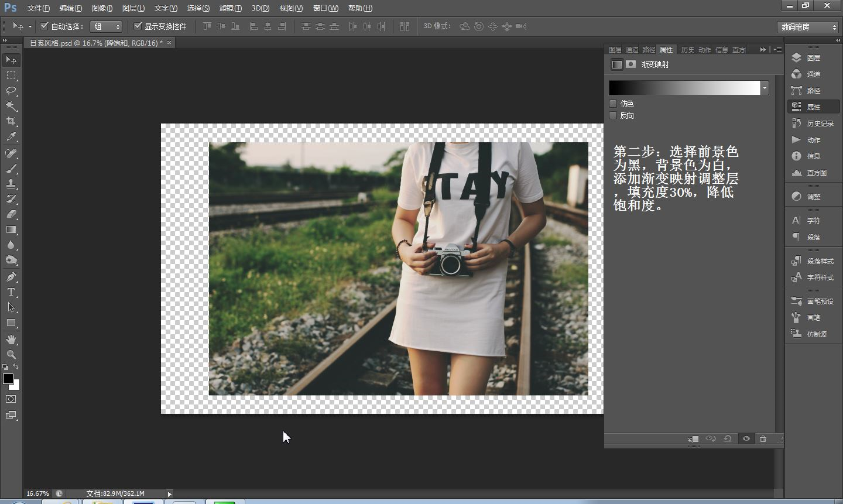Select the History Brush tool
The height and width of the screenshot is (504, 843).
click(11, 199)
